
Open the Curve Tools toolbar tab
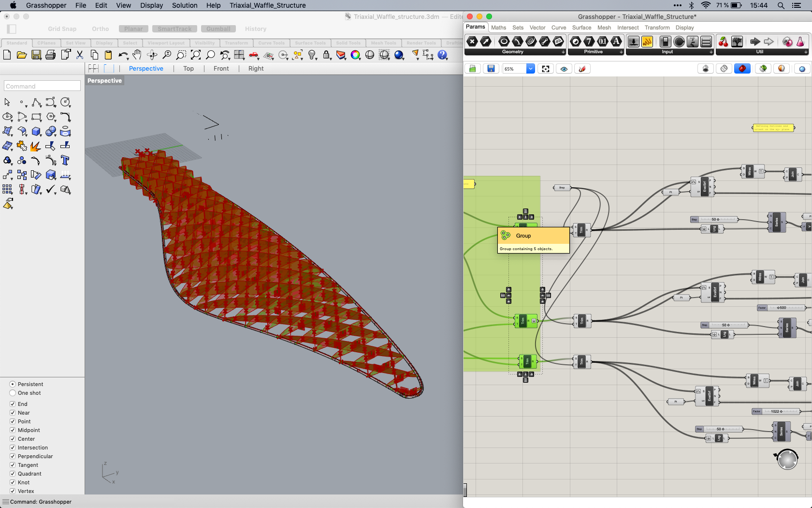[271, 43]
